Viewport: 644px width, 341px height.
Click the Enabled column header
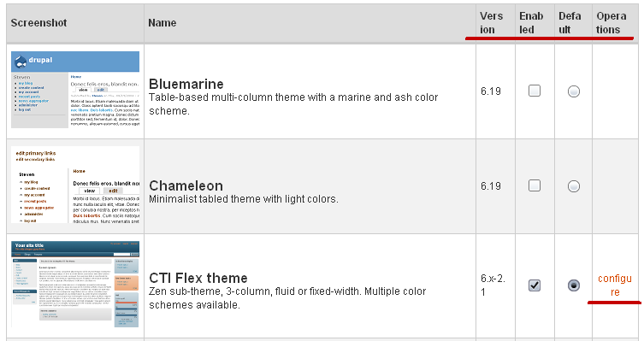[x=531, y=23]
